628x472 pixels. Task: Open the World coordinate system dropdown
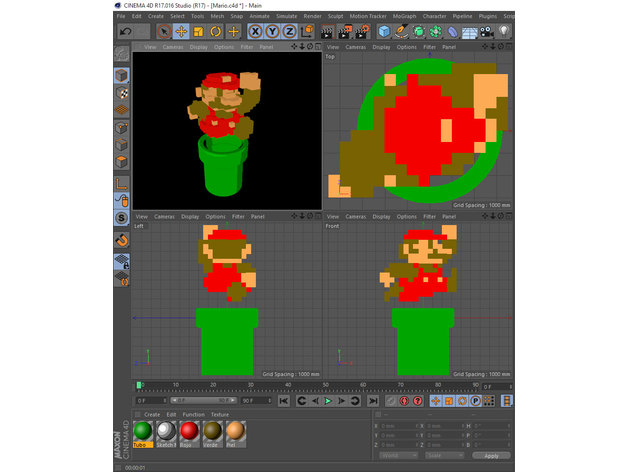click(x=399, y=455)
